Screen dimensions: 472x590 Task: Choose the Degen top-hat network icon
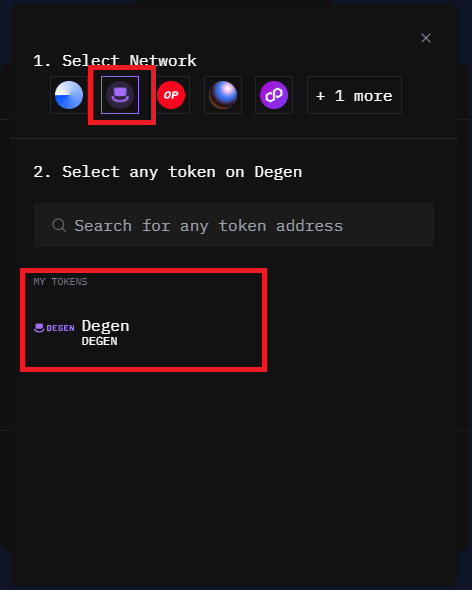pos(120,95)
